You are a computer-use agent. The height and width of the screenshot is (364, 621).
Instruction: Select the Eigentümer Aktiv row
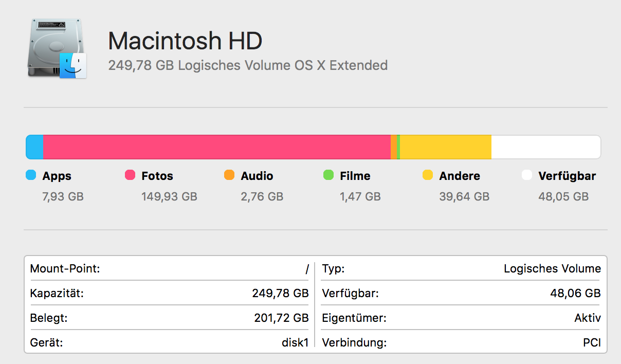461,318
